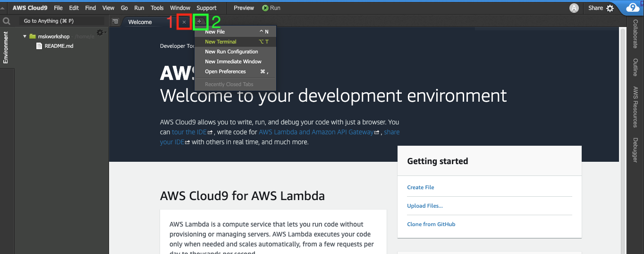
Task: Click the Upload Files... link
Action: click(425, 206)
